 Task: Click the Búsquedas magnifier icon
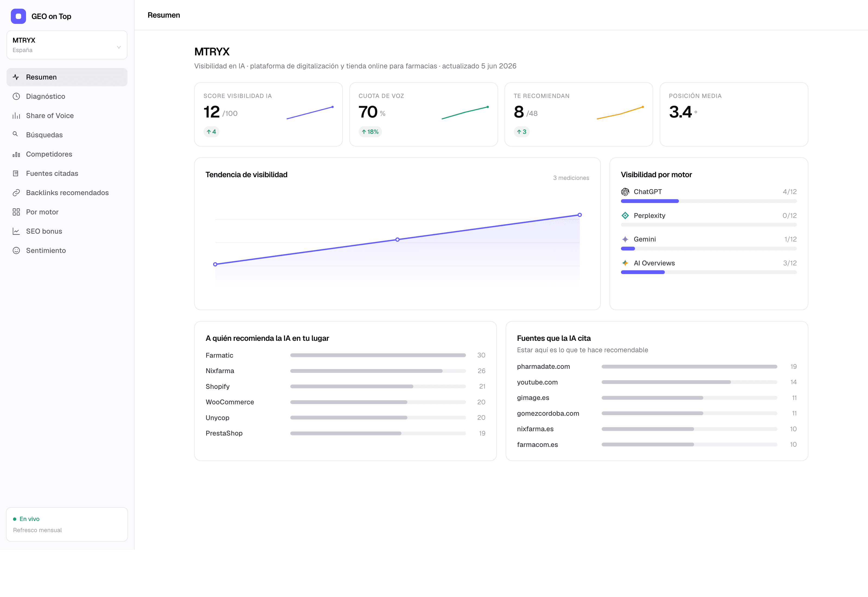tap(15, 134)
